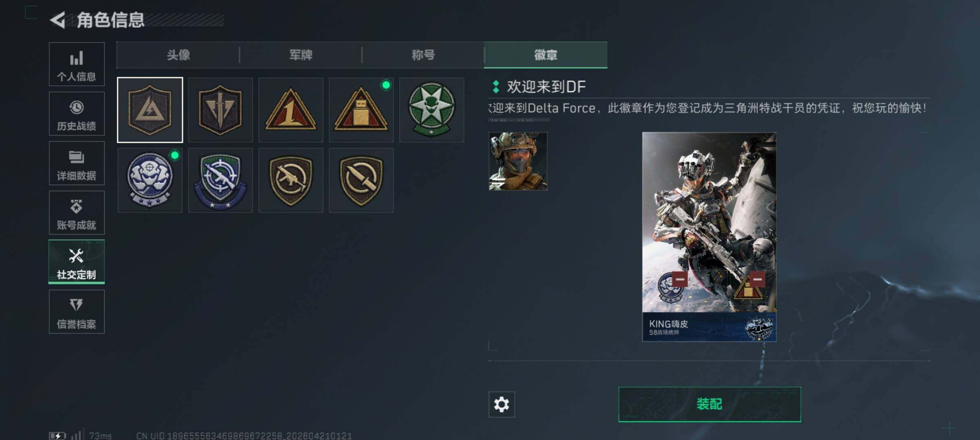The image size is (980, 440).
Task: Select the blue rifle crosshair shield badge
Action: (x=220, y=180)
